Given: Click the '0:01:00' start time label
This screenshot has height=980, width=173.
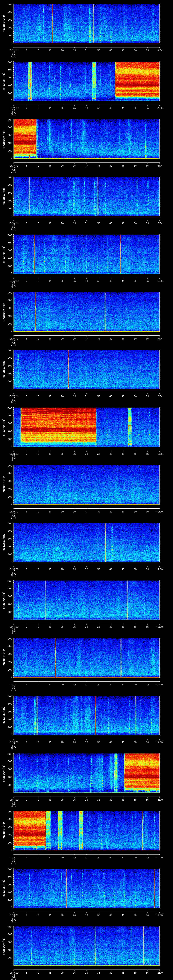Looking at the screenshot, I should [x=14, y=50].
